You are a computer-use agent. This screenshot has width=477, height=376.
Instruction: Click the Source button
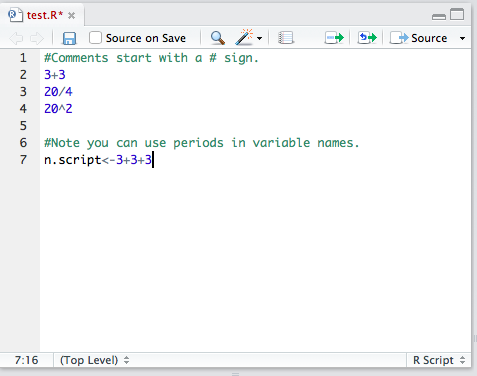click(x=419, y=38)
